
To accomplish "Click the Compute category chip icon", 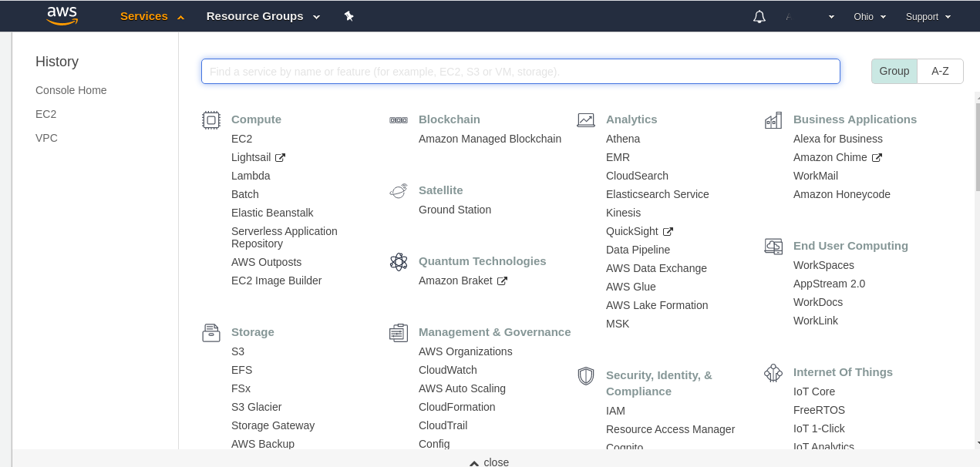I will click(211, 119).
